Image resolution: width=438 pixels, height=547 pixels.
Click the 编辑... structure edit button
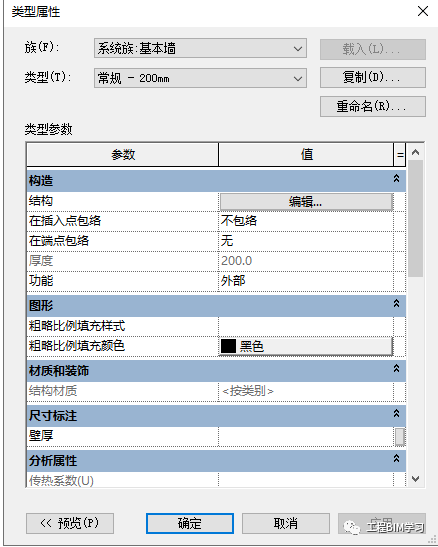(306, 201)
